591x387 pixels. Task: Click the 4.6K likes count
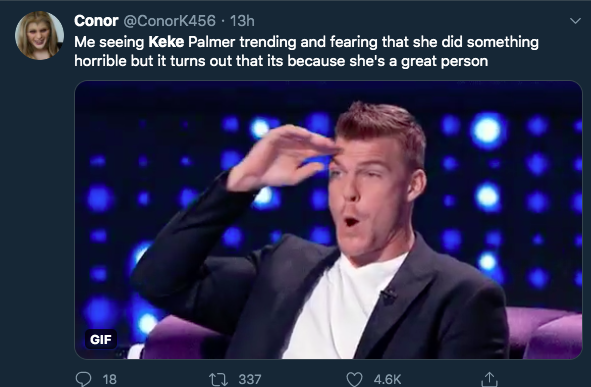tap(387, 379)
